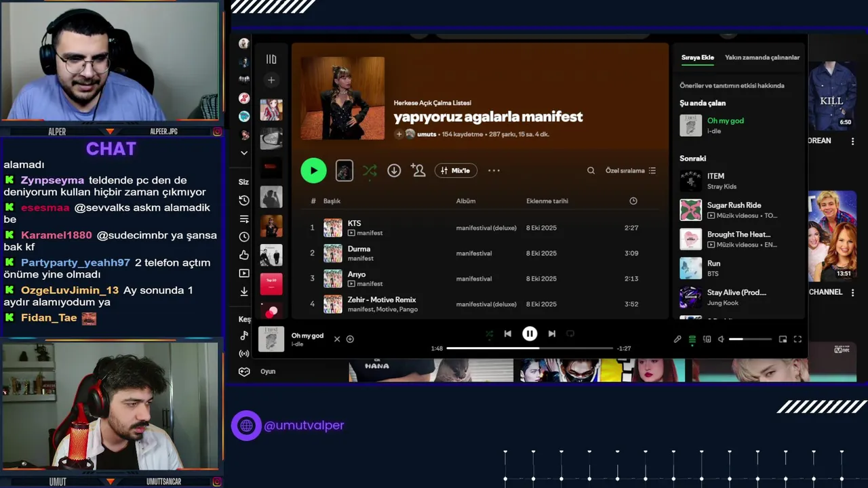
Task: Sort by the Başlık column header
Action: coord(332,201)
